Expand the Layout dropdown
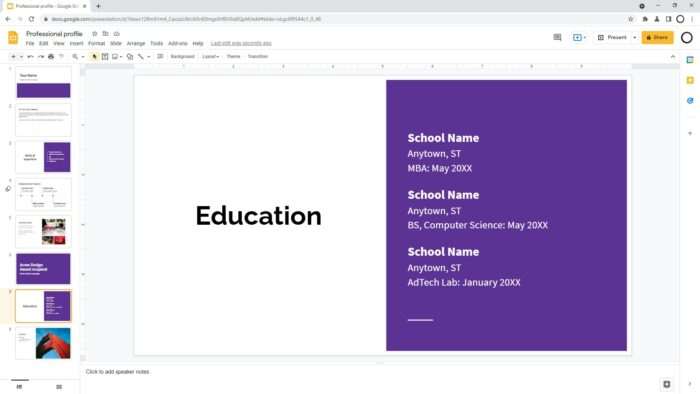The width and height of the screenshot is (700, 394). click(x=210, y=57)
